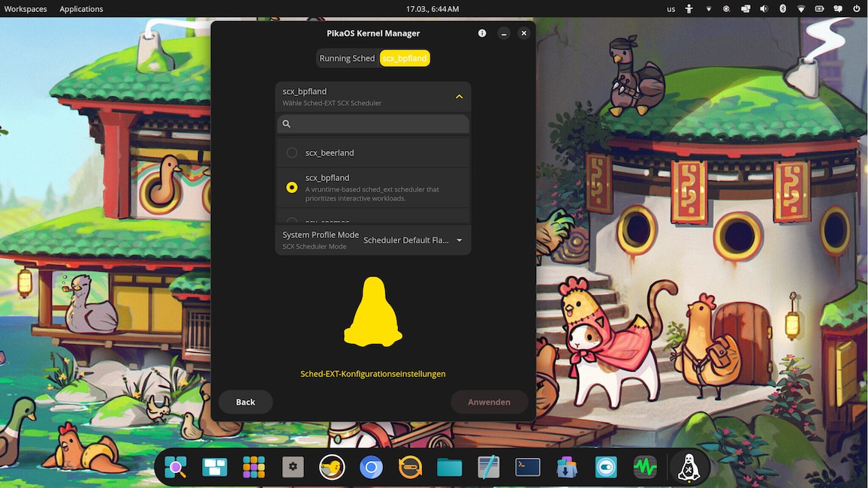Screen dimensions: 868x488
Task: Launch the terminal from the dock
Action: 528,468
